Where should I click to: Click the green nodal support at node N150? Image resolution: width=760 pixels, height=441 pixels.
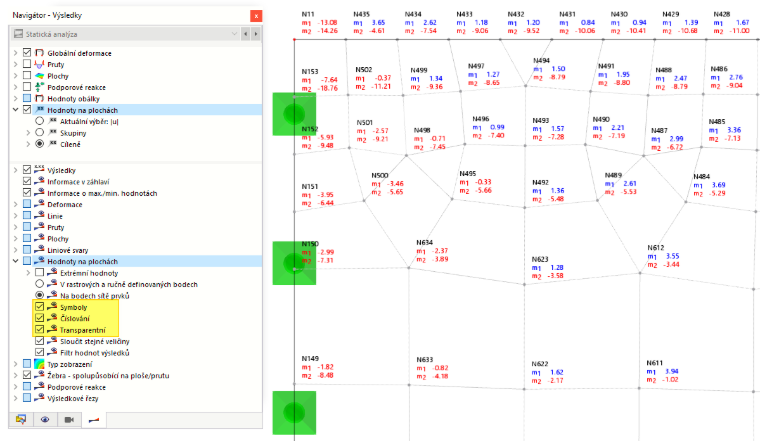pos(294,263)
